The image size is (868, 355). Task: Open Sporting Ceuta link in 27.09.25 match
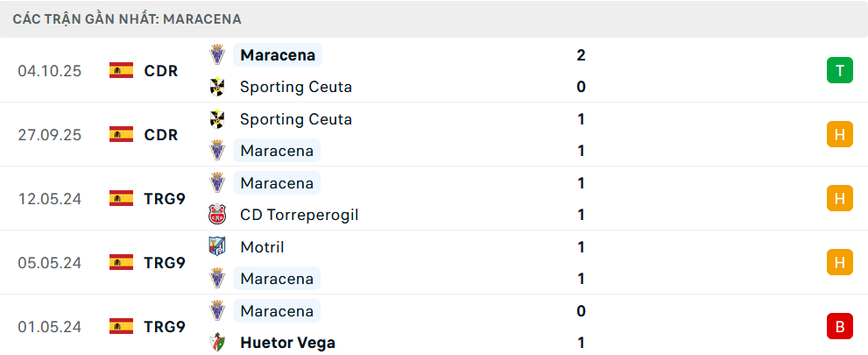(295, 119)
